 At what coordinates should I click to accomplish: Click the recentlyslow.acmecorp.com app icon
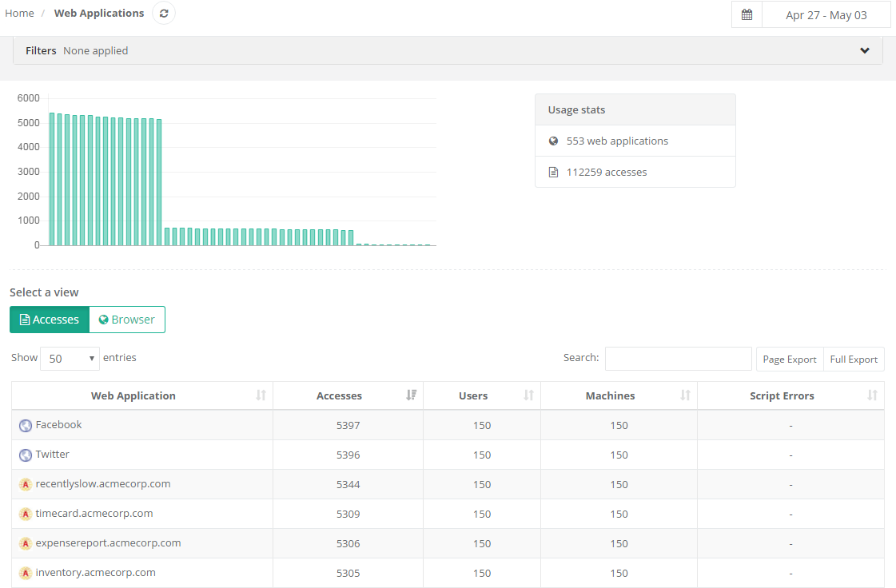tap(26, 485)
